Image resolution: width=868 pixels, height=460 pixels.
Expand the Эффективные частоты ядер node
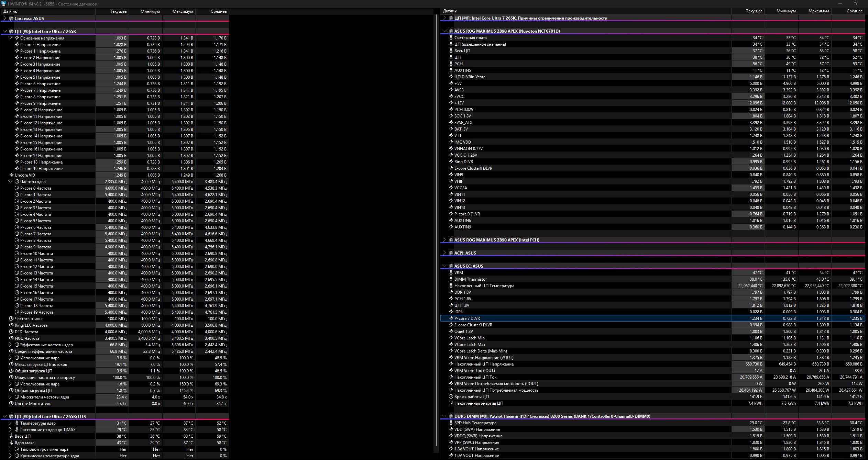pyautogui.click(x=10, y=345)
